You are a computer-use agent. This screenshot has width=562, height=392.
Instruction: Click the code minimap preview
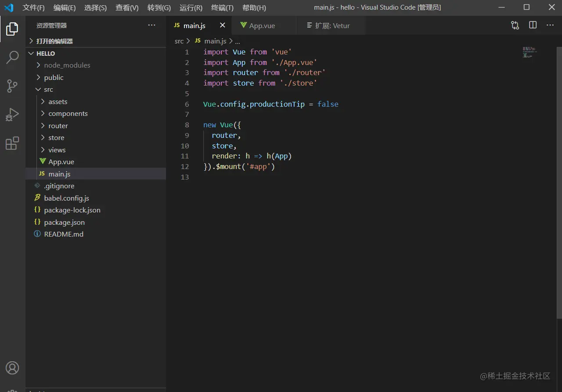tap(530, 52)
